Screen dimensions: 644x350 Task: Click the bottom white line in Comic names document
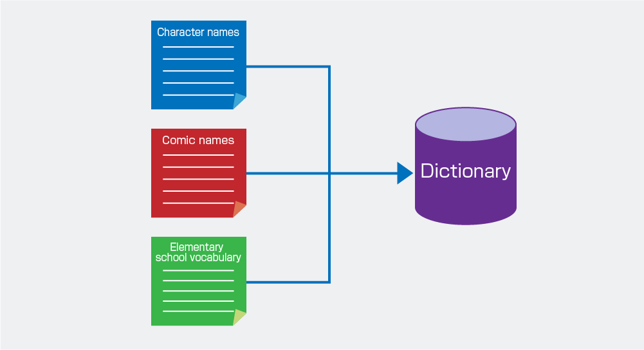click(x=198, y=203)
